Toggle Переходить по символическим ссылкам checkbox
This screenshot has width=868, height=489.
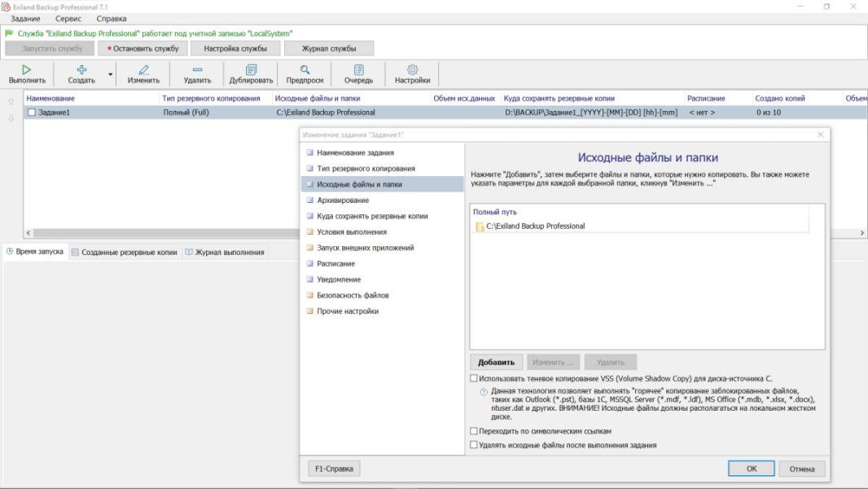pos(475,431)
